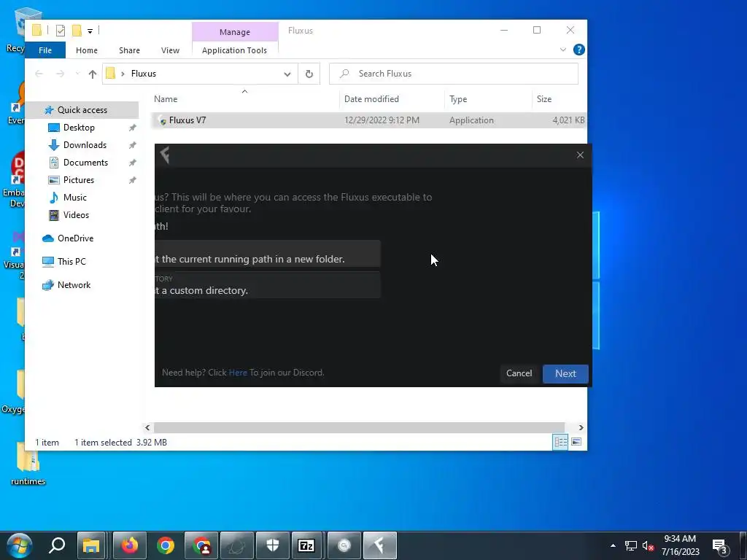Choose the custom directory option

(267, 285)
